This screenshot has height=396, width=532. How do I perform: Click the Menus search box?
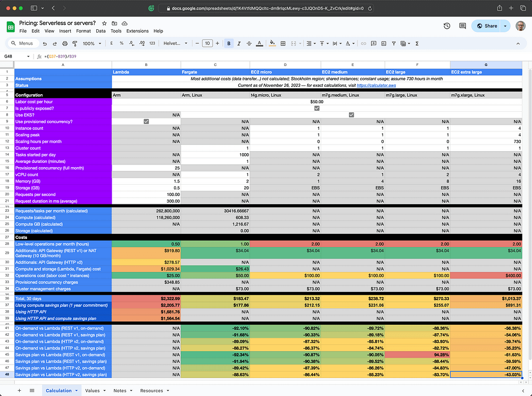click(22, 44)
